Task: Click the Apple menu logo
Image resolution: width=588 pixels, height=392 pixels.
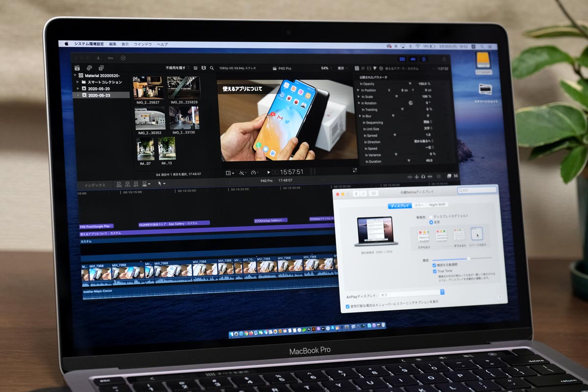Action: pyautogui.click(x=66, y=44)
